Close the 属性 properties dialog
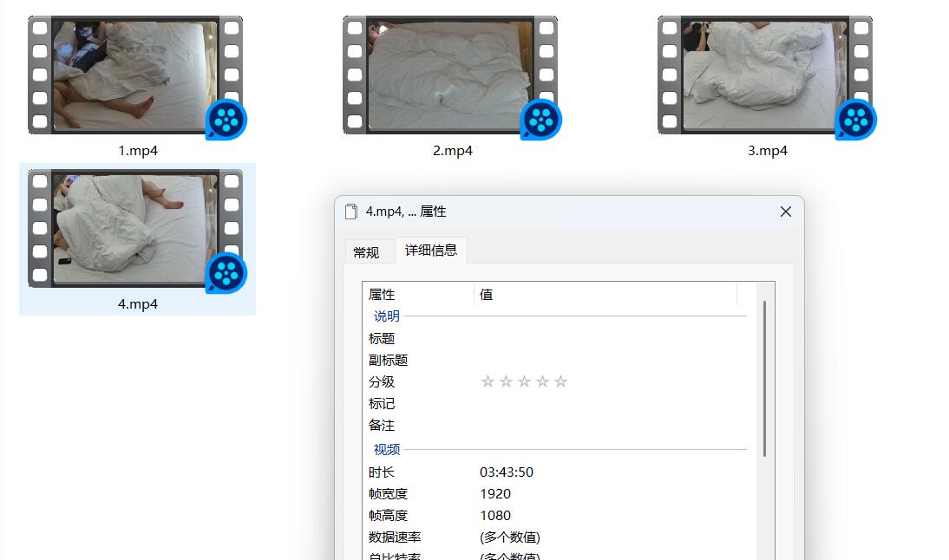This screenshot has width=949, height=560. pos(785,212)
